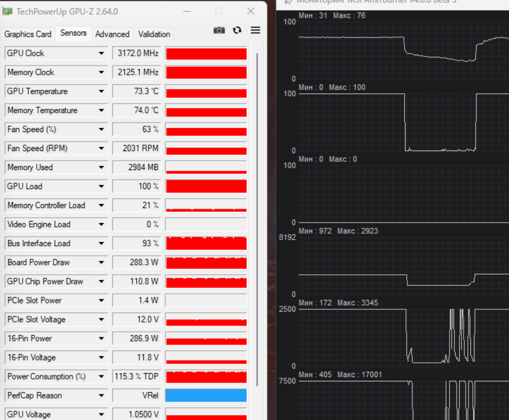Viewport: 509px width, 420px height.
Task: Select the Sensors tab
Action: pos(73,33)
